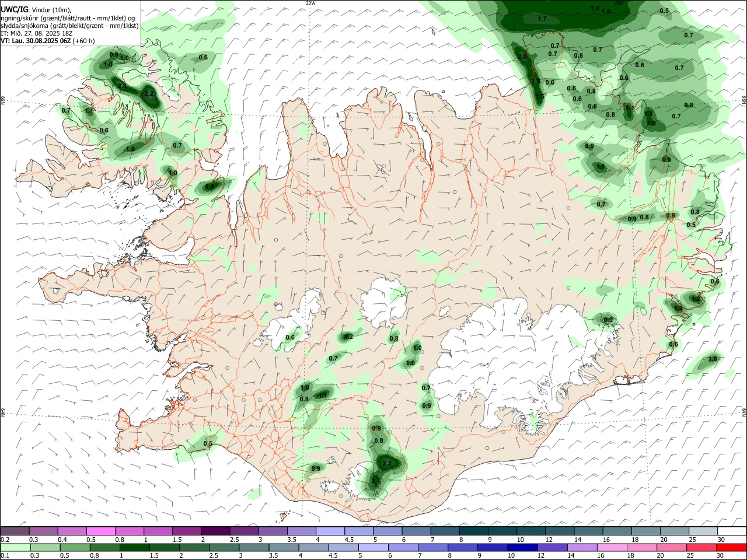Image resolution: width=747 pixels, height=560 pixels.
Task: Pick the bright red lower swatch above 30
Action: 731,548
